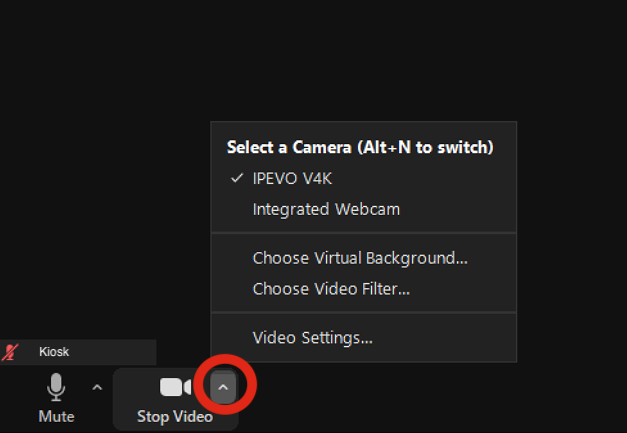Switch camera to Integrated Webcam

coord(363,210)
